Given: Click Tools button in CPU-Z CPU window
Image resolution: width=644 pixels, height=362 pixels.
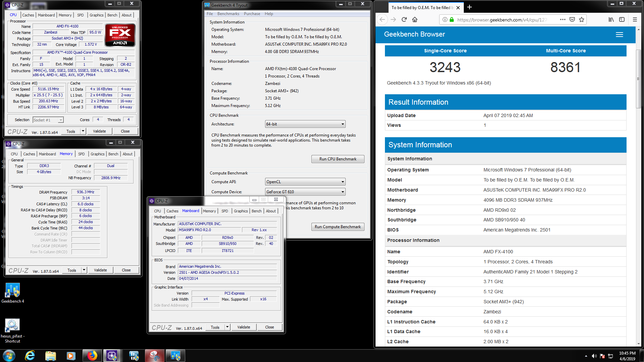Looking at the screenshot, I should [71, 131].
